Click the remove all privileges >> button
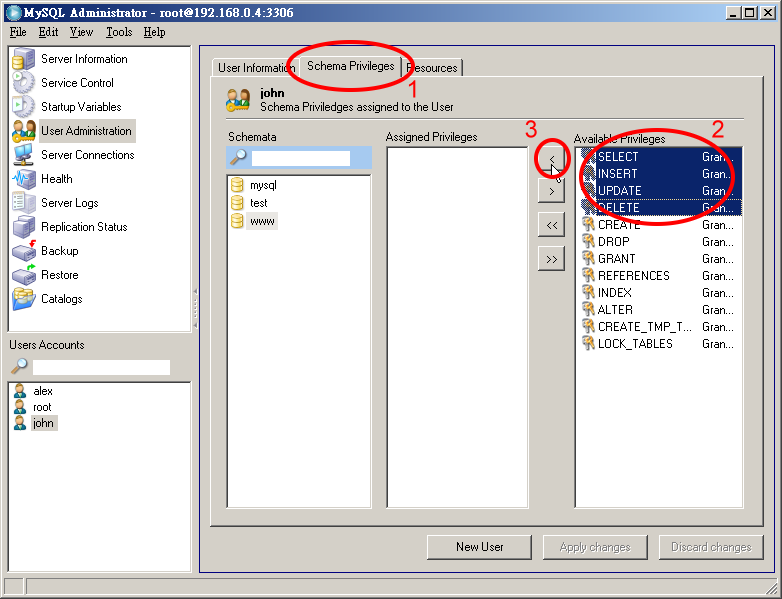The height and width of the screenshot is (599, 782). pyautogui.click(x=551, y=259)
